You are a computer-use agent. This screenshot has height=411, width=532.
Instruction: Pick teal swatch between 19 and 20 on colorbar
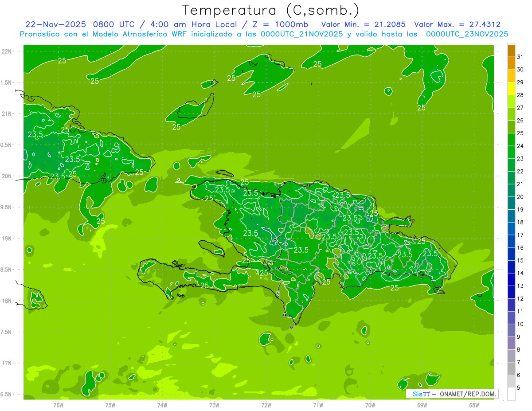(x=511, y=203)
